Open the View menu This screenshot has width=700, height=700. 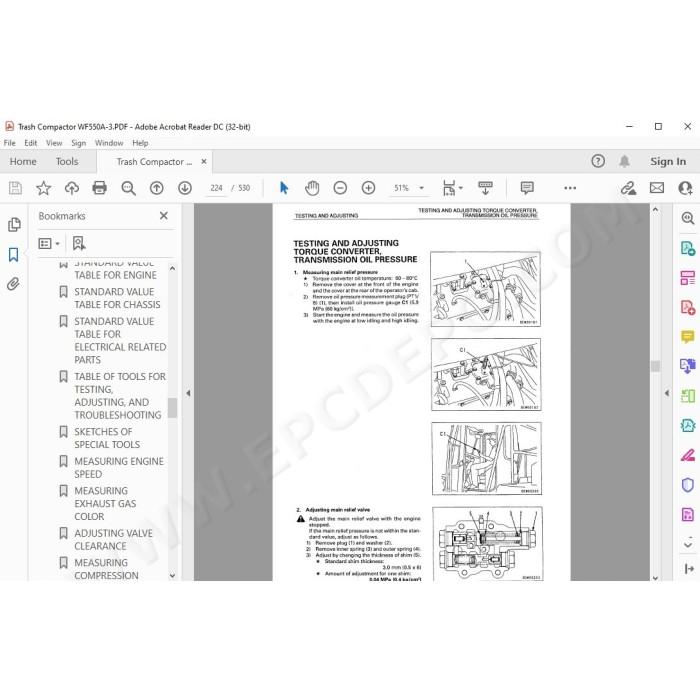(54, 143)
